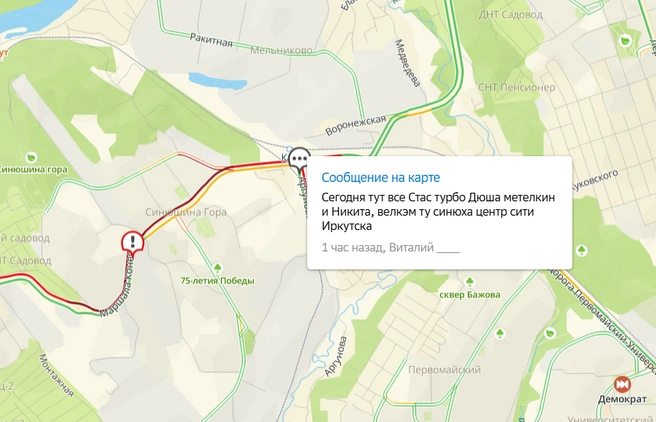Image resolution: width=656 pixels, height=422 pixels.
Task: Select the Мельниково locality label
Action: (281, 51)
